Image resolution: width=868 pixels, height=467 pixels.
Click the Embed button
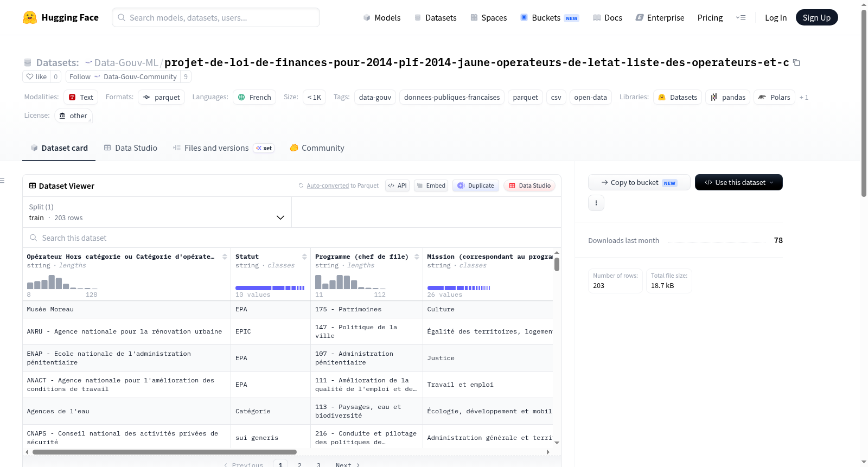(x=431, y=185)
